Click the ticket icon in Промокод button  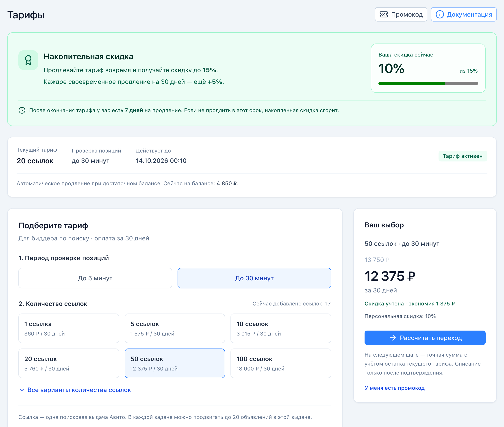tap(384, 15)
